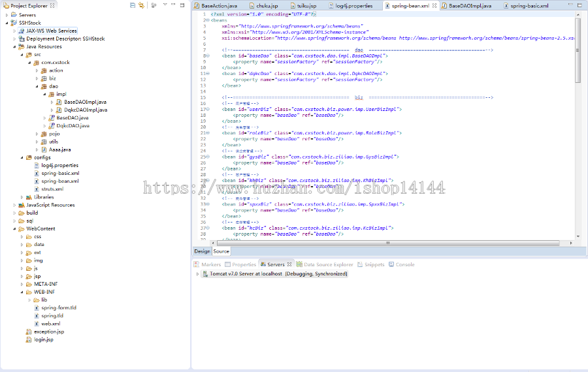This screenshot has width=588, height=372.
Task: Click Collapse All icon in Project Explorer
Action: (x=133, y=5)
